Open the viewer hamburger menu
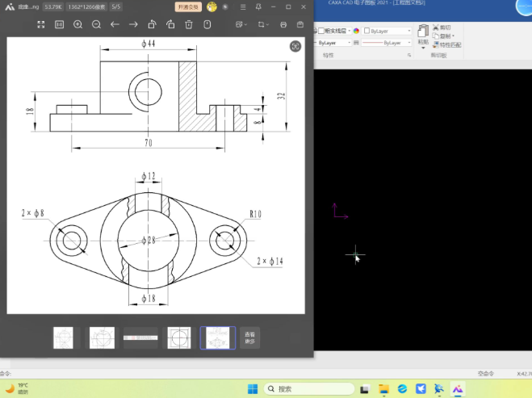This screenshot has height=398, width=532. click(x=241, y=6)
